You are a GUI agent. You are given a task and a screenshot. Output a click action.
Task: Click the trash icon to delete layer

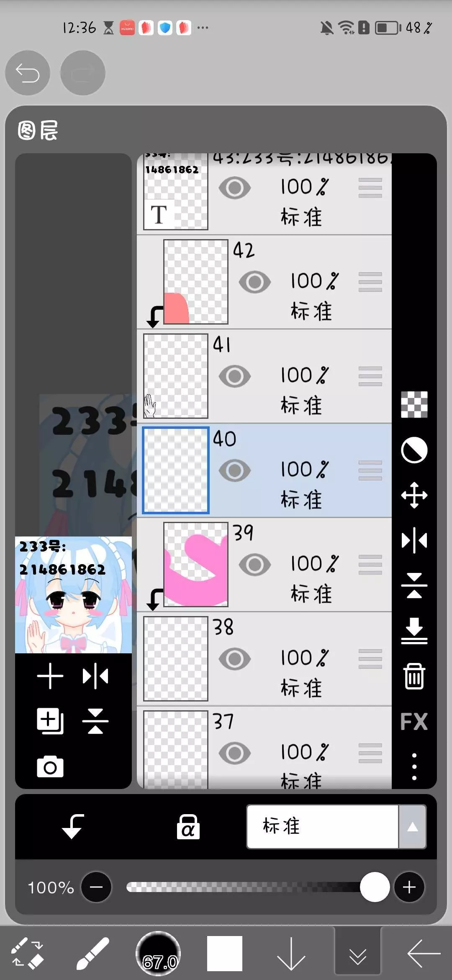[x=414, y=676]
